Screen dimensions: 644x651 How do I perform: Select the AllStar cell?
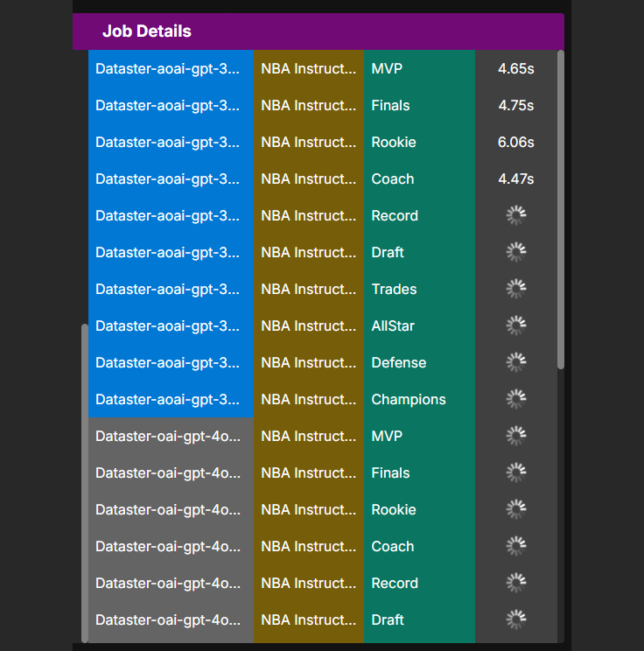point(419,325)
